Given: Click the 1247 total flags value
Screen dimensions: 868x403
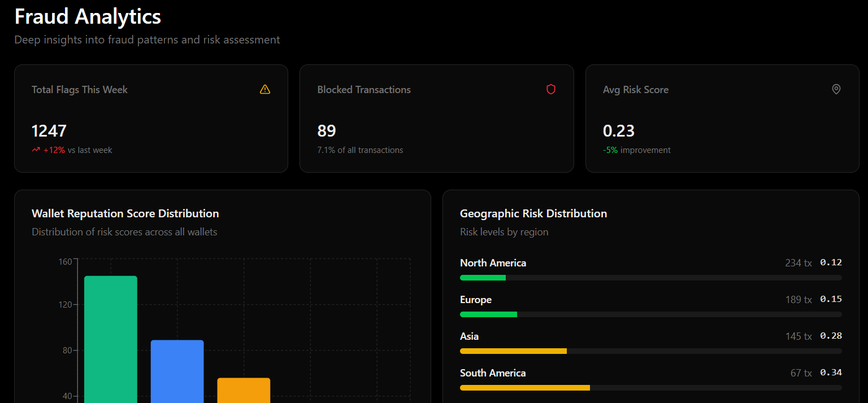Looking at the screenshot, I should (49, 131).
